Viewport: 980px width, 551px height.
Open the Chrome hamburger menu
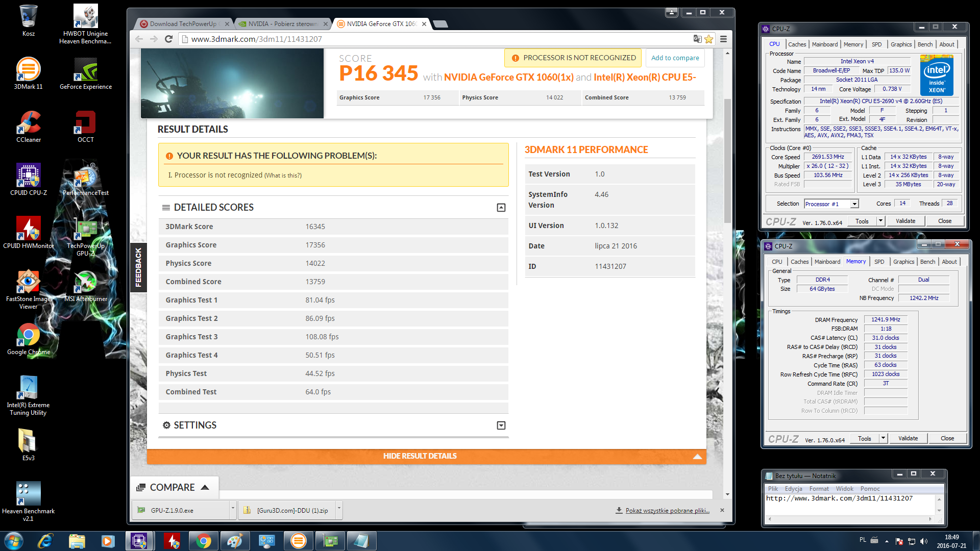[723, 39]
